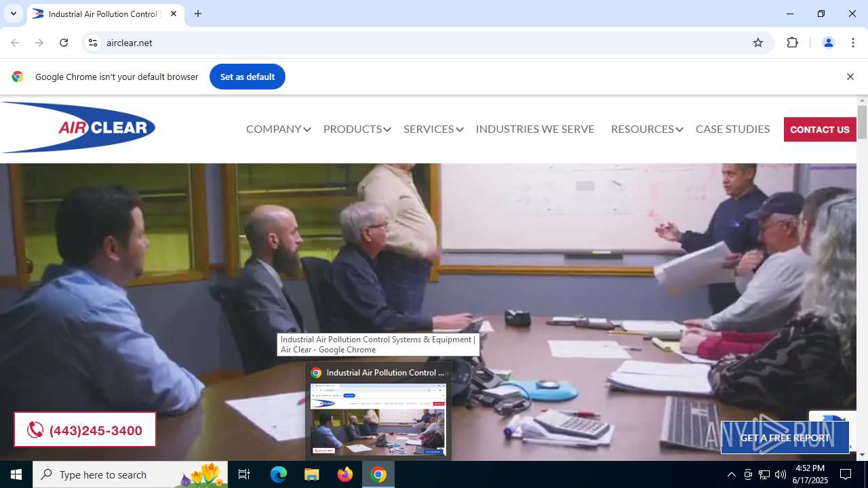Open a new browser tab
Viewport: 868px width, 488px height.
click(198, 14)
